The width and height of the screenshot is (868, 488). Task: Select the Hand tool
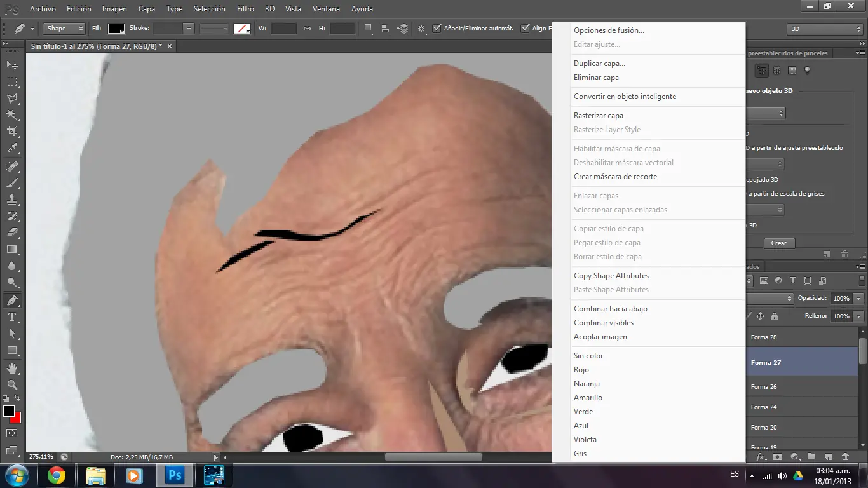(12, 368)
